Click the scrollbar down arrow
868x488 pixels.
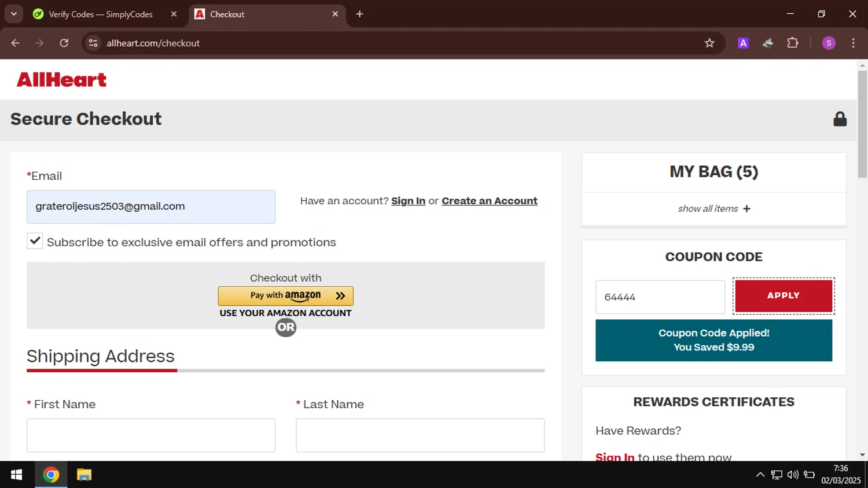862,455
